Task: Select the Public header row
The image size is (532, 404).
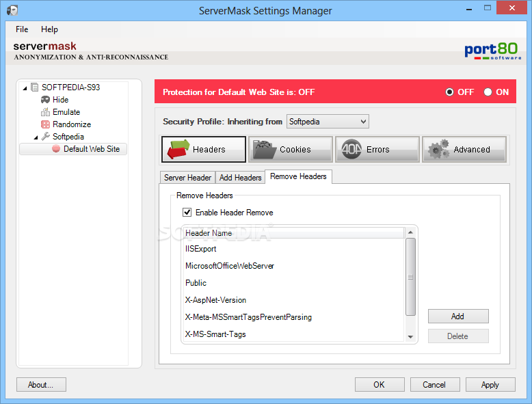Action: click(294, 283)
